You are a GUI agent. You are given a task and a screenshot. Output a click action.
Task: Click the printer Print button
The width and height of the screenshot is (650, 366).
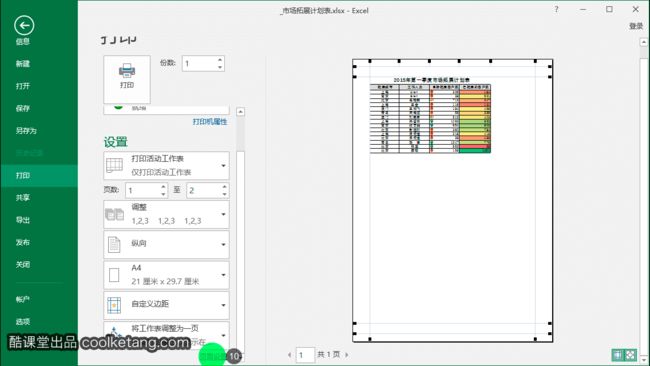[127, 79]
